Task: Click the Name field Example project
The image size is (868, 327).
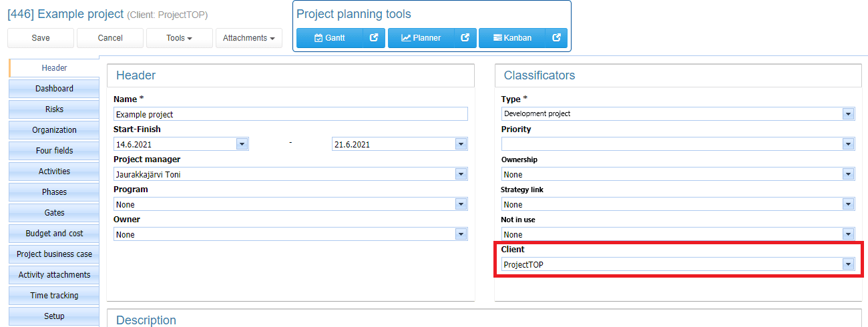Action: [x=290, y=114]
